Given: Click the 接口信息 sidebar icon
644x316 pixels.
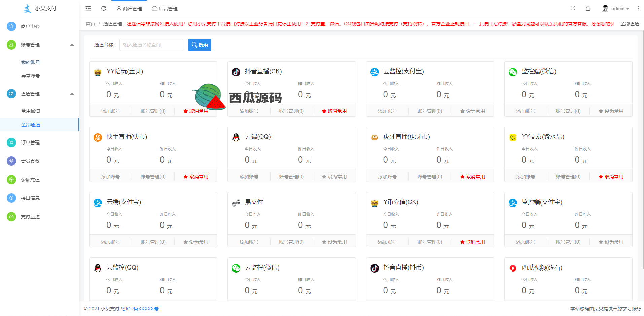Looking at the screenshot, I should point(11,198).
